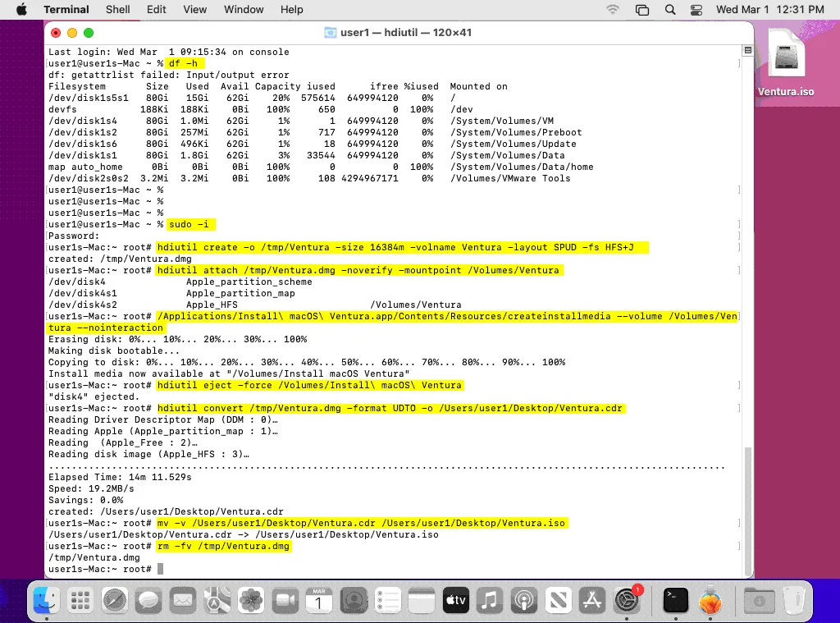The image size is (840, 623).
Task: Launch System Settings from the Dock
Action: (627, 601)
